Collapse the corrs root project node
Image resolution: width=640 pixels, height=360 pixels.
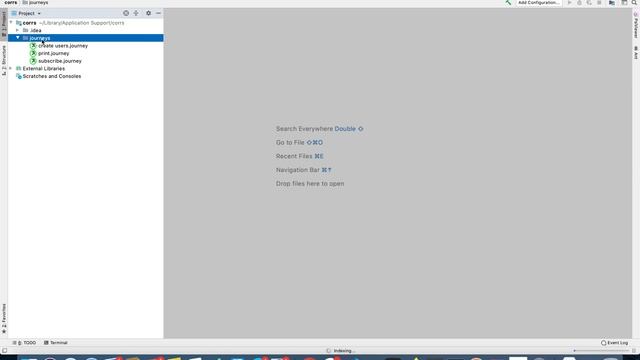[x=11, y=23]
